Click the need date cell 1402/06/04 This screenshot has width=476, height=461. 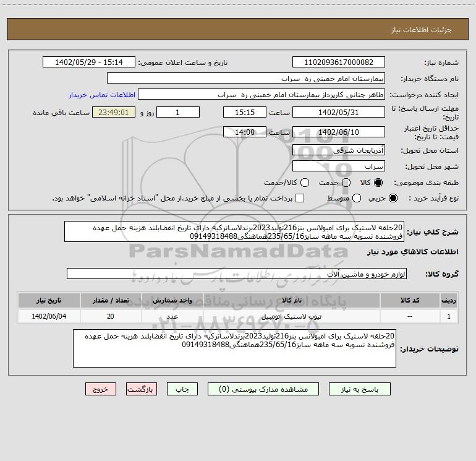coord(49,316)
